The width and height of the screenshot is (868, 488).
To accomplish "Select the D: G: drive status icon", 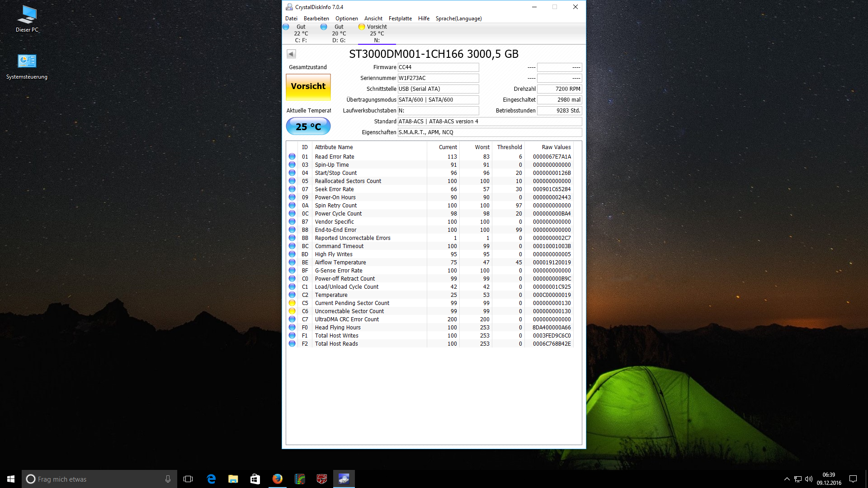I will [x=324, y=27].
